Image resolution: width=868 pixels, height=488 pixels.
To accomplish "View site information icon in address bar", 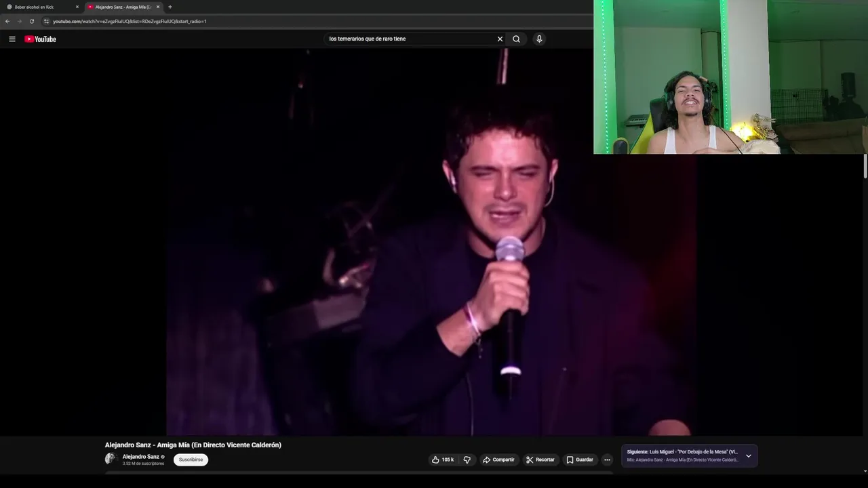I will (46, 21).
